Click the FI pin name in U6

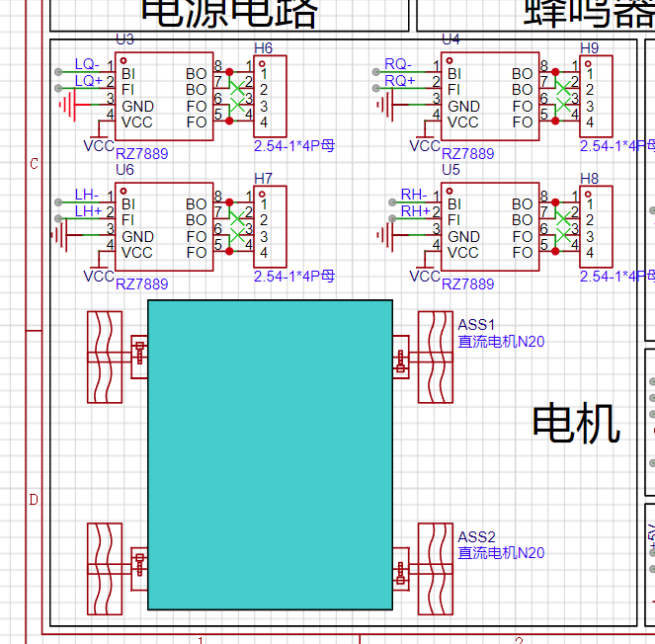click(x=127, y=220)
